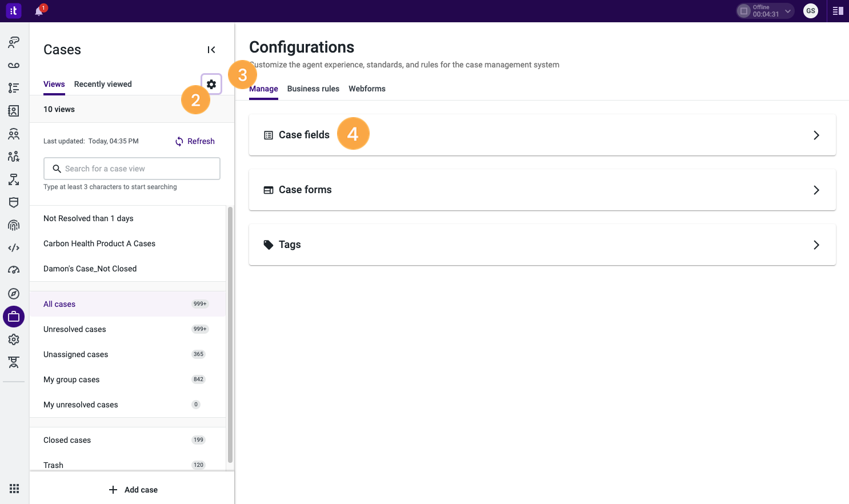
Task: Open the Conversations icon in left sidebar
Action: point(14,42)
